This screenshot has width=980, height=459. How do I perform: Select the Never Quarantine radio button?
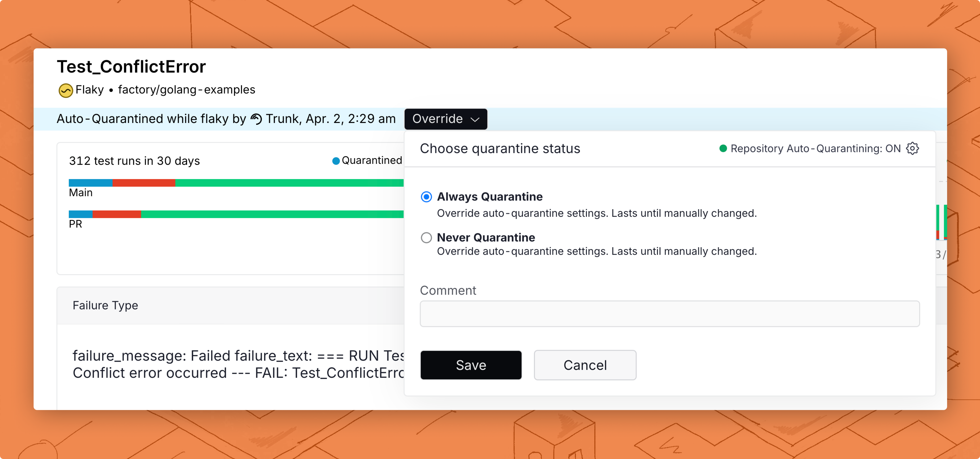pos(426,238)
